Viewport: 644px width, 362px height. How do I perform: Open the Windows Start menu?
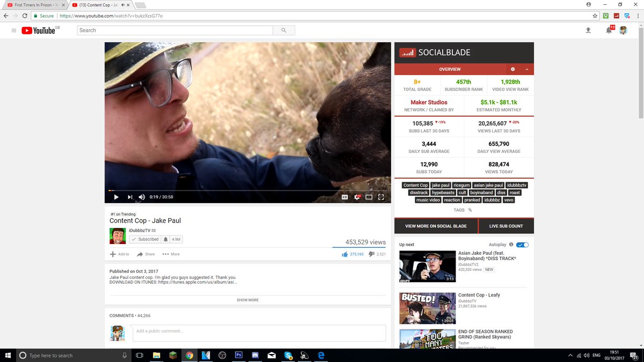coord(8,355)
